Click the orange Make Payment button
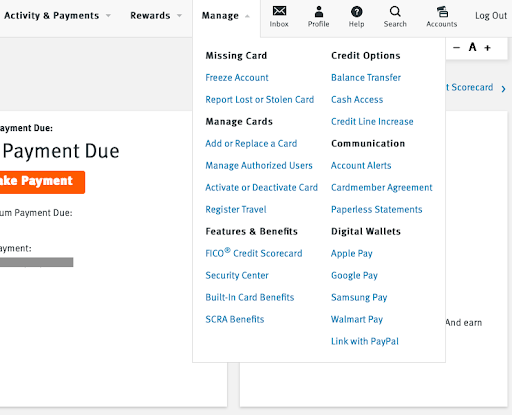This screenshot has width=512, height=415. tap(42, 182)
